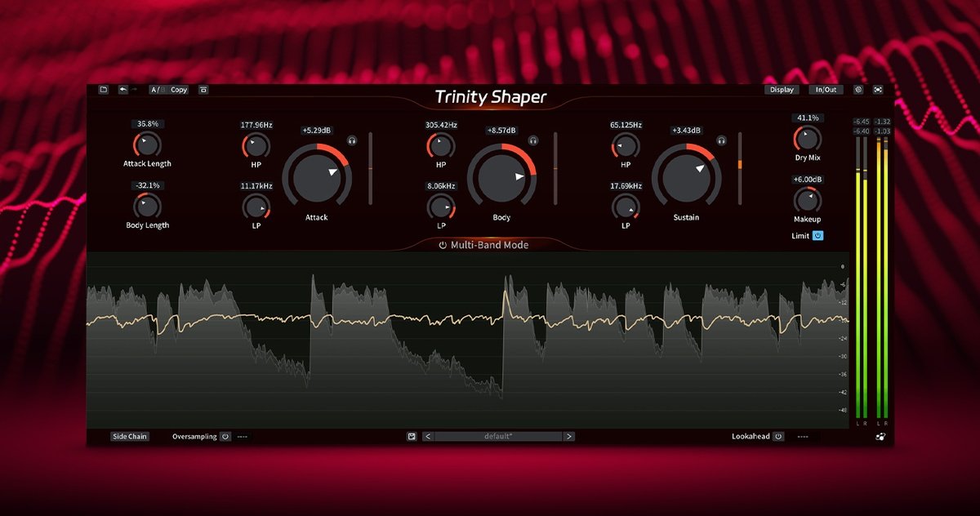Click the large Attack gain knob

click(x=317, y=176)
